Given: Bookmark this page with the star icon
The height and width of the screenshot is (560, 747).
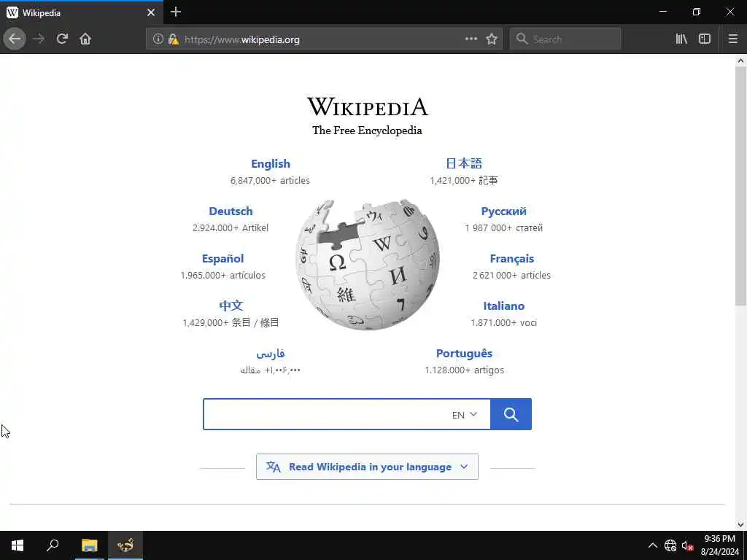Looking at the screenshot, I should [492, 39].
